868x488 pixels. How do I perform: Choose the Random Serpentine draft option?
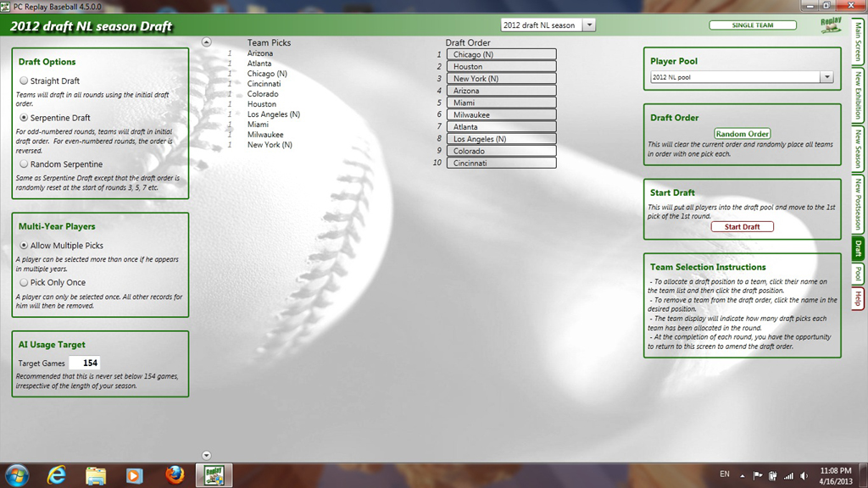tap(24, 164)
